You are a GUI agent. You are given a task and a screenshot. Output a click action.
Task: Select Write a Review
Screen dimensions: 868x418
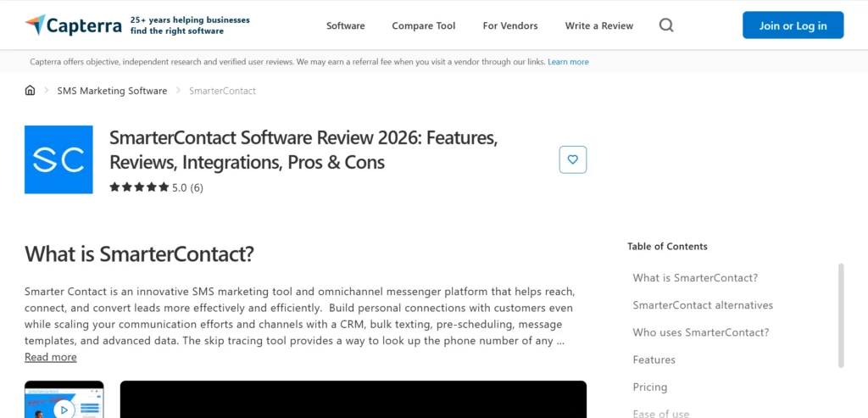(599, 25)
